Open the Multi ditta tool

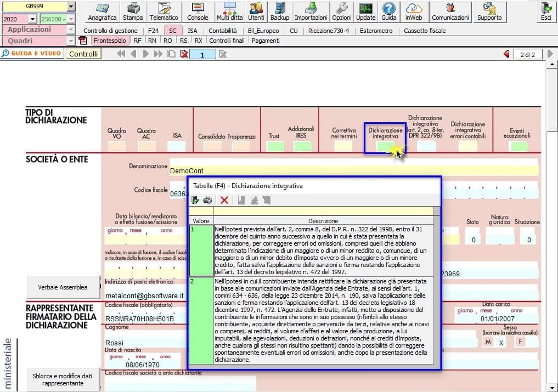[x=229, y=12]
